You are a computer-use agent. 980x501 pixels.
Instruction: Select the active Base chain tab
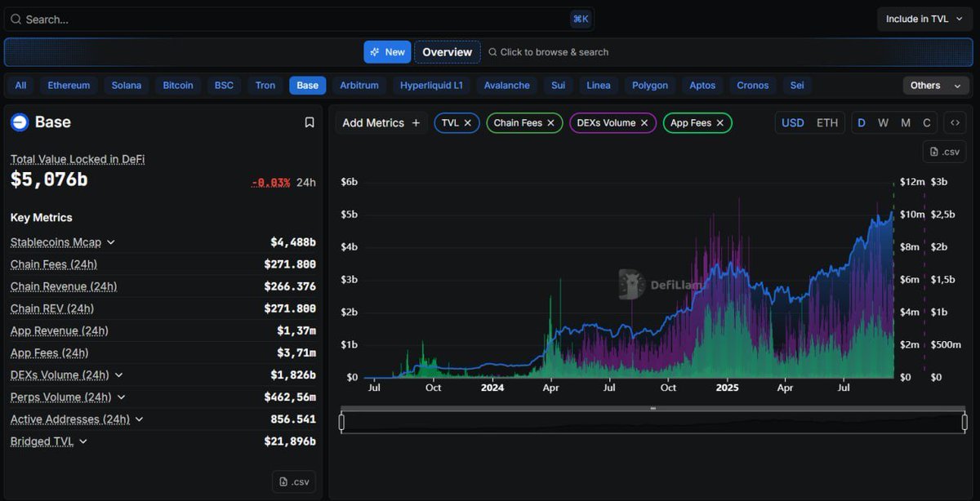[x=308, y=85]
